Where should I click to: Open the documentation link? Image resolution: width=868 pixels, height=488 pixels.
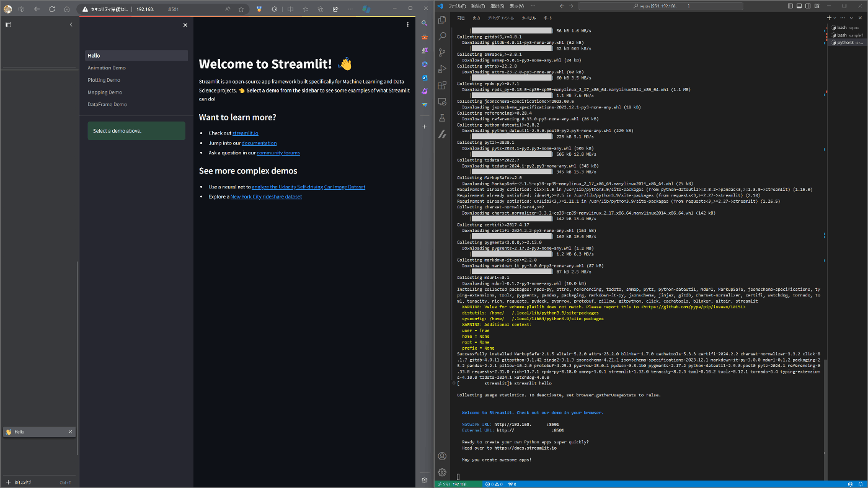coord(259,143)
